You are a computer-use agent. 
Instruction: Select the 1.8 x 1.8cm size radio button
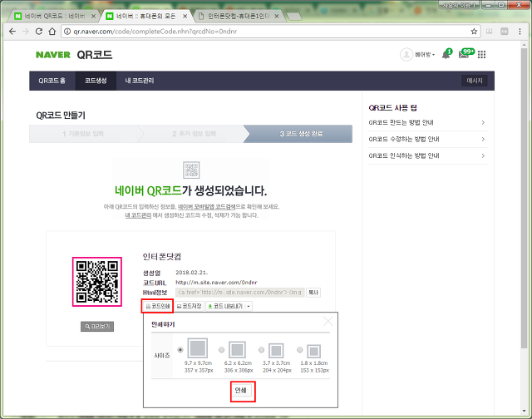pyautogui.click(x=299, y=350)
